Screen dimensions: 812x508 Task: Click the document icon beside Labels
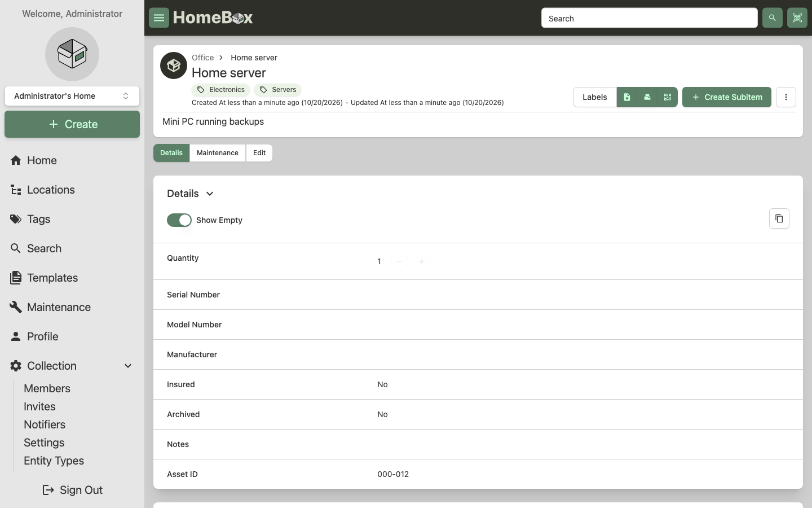[626, 97]
